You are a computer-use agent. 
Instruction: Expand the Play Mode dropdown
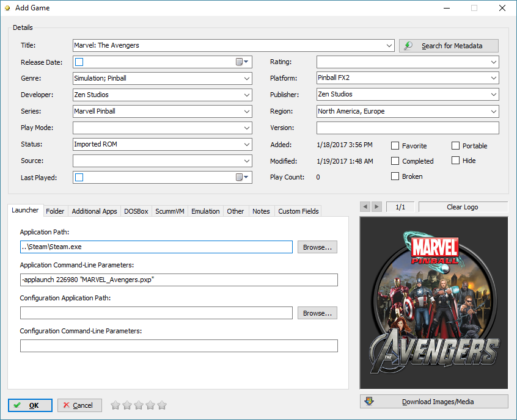click(247, 128)
